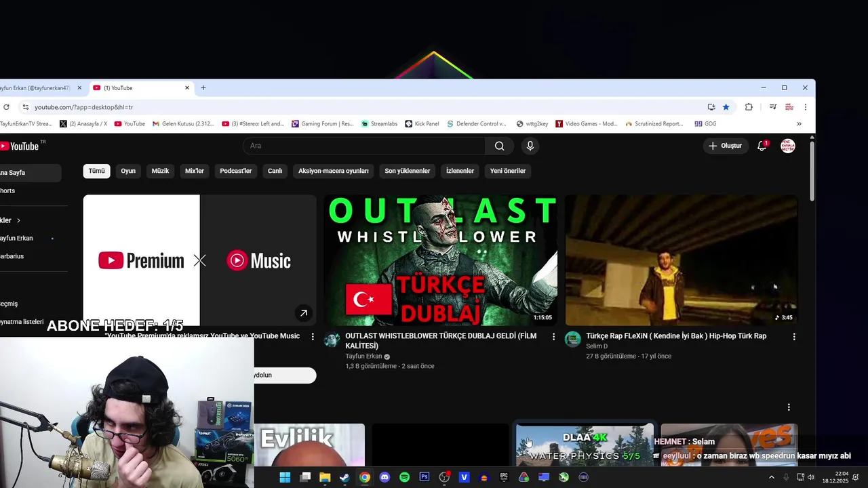The width and height of the screenshot is (868, 488).
Task: Click the YouTube logo
Action: click(19, 146)
